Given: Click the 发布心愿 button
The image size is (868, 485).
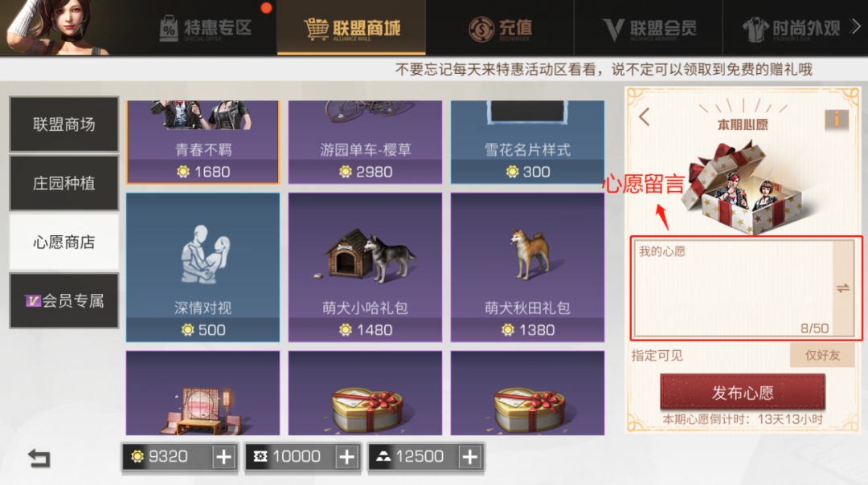Looking at the screenshot, I should pos(743,393).
